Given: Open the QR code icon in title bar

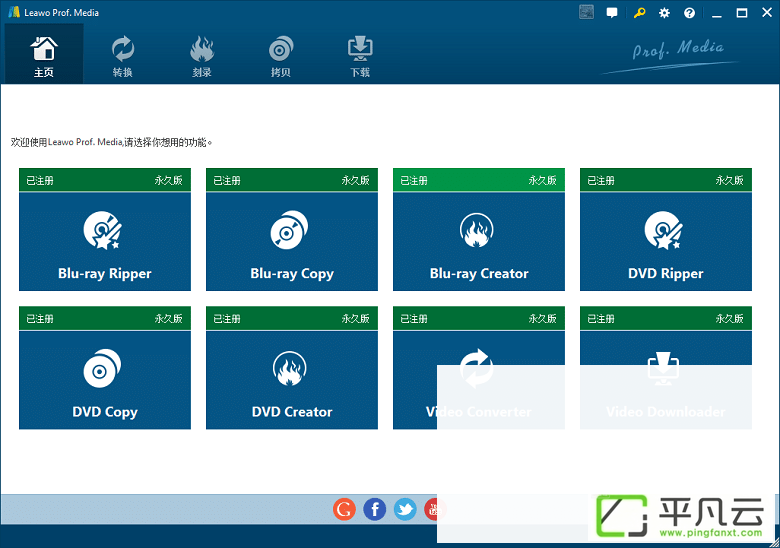Looking at the screenshot, I should [586, 12].
